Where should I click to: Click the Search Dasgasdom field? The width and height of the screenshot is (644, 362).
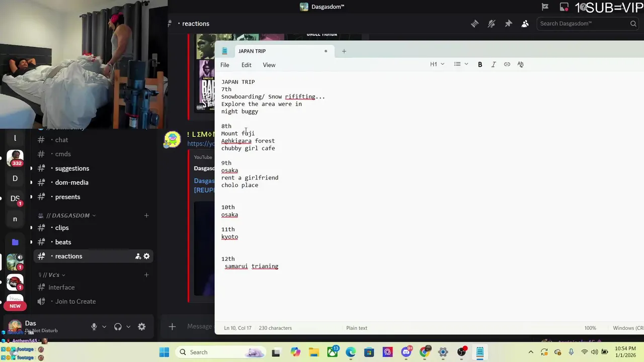point(588,24)
